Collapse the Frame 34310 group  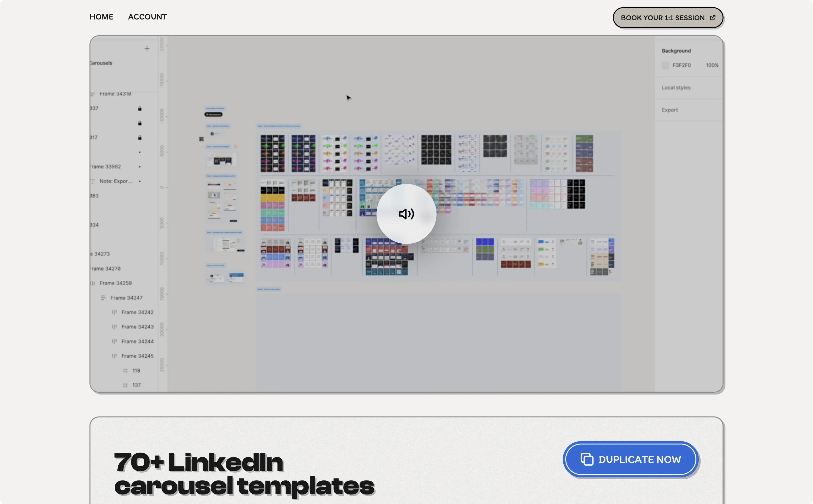coord(93,94)
